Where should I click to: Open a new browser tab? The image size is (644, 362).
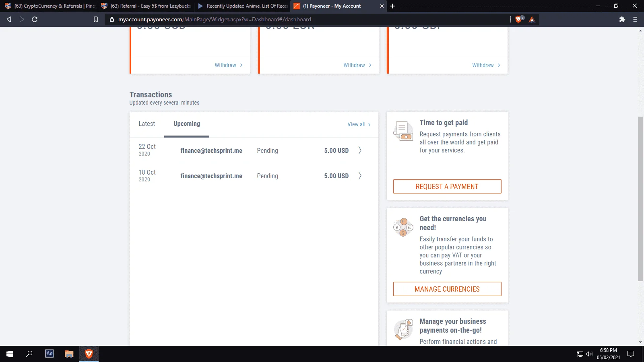(x=392, y=6)
